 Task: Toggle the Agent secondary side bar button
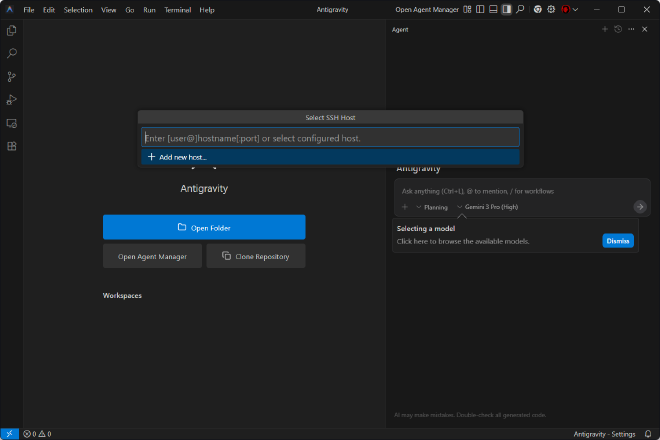[506, 9]
